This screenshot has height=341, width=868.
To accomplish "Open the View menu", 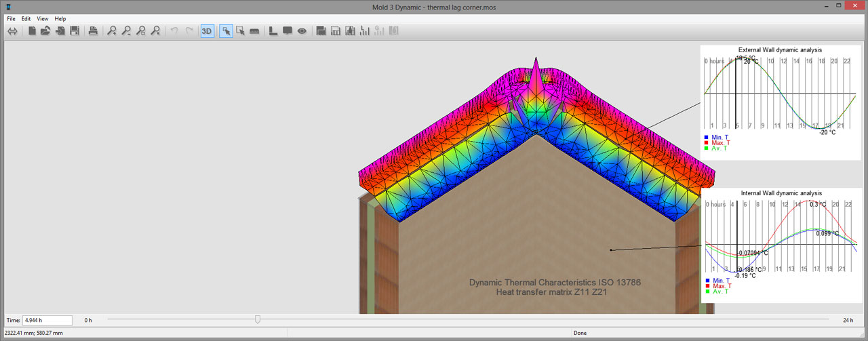I will pyautogui.click(x=43, y=19).
